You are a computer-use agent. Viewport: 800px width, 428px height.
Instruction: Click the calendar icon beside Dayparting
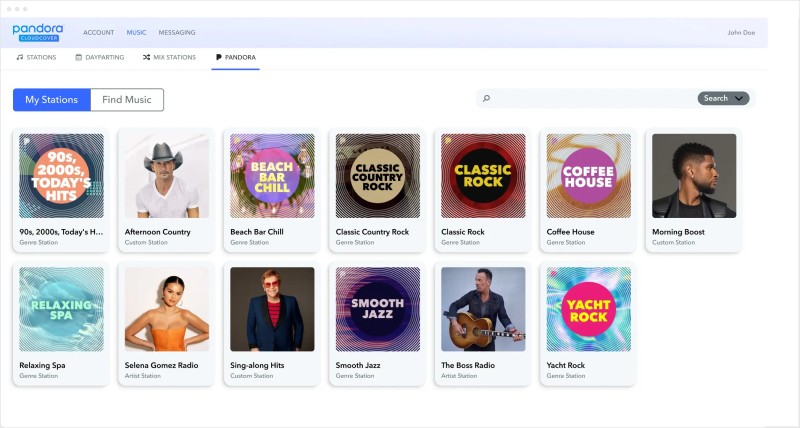(x=79, y=57)
